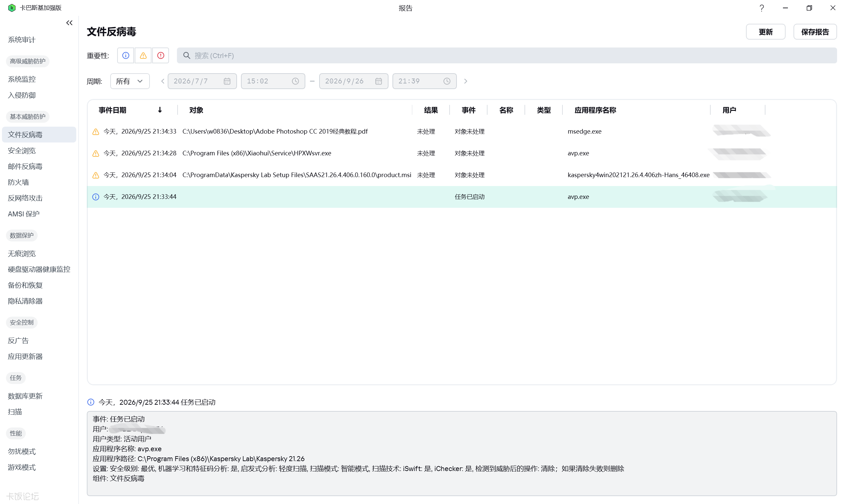The image size is (845, 504).
Task: Open 防火墙 report
Action: coord(18,182)
